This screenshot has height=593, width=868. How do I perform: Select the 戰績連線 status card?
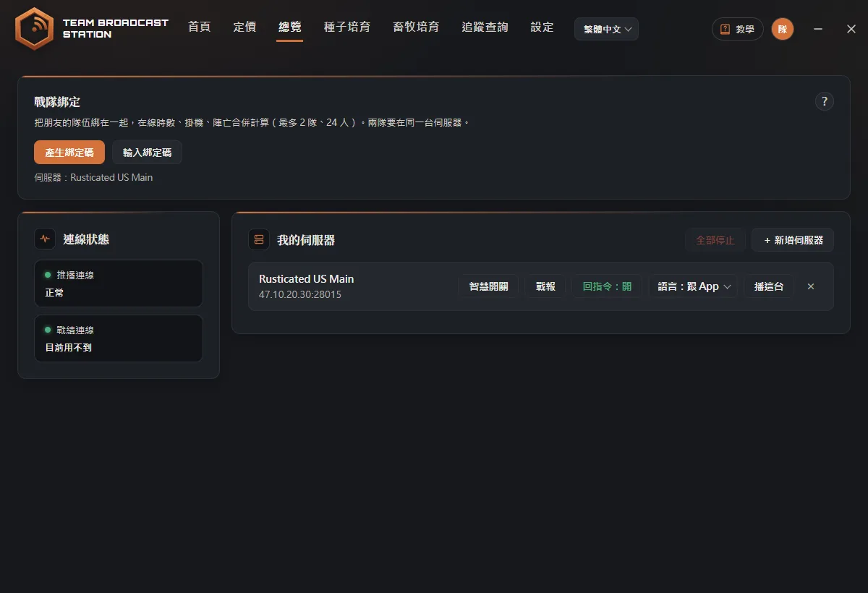(x=119, y=338)
